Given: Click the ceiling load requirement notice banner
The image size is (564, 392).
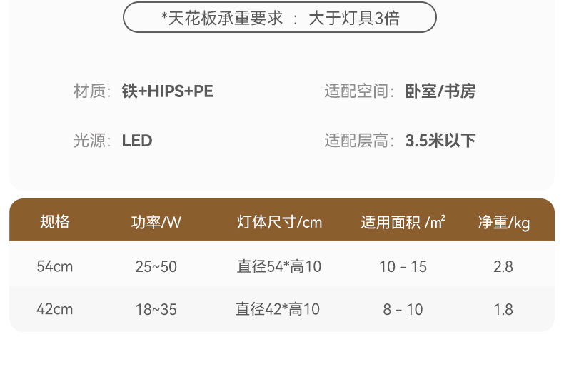Looking at the screenshot, I should point(280,18).
